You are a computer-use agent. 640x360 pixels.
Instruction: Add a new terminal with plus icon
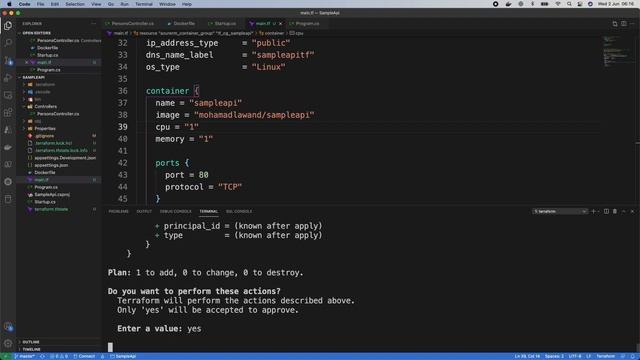[x=593, y=211]
